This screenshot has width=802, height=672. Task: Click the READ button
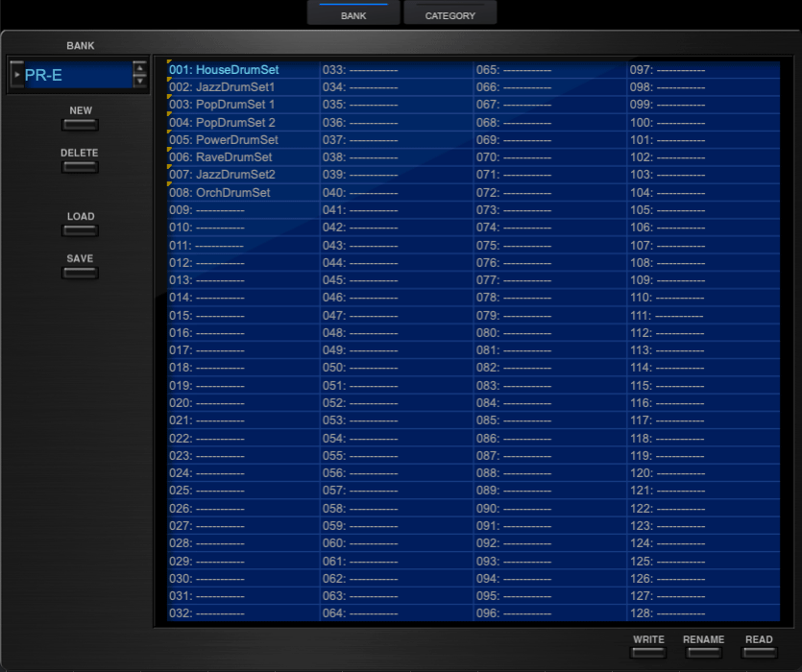tap(759, 653)
